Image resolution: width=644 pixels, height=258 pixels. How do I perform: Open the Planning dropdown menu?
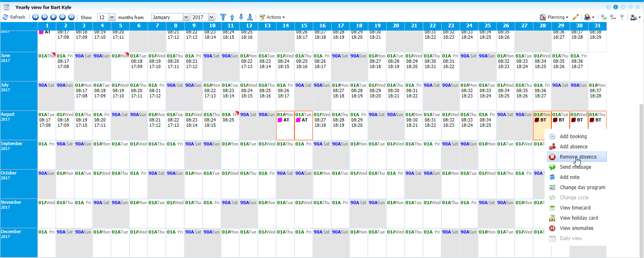point(554,17)
